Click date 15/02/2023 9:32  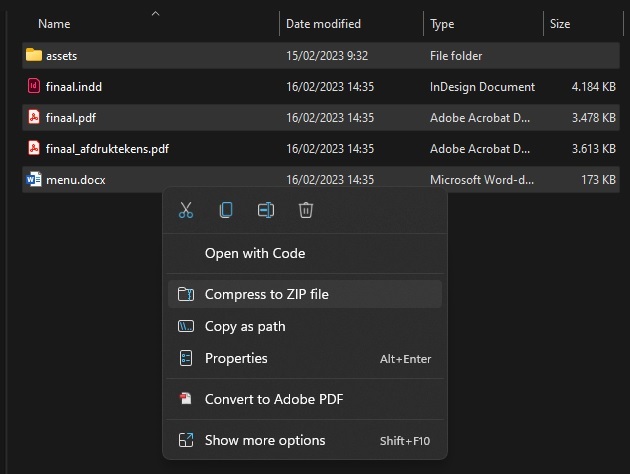point(327,55)
